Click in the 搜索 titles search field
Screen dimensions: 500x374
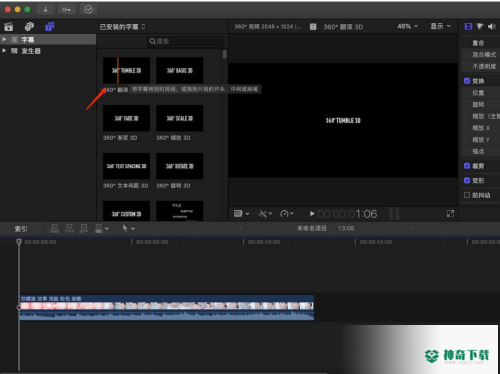(186, 41)
